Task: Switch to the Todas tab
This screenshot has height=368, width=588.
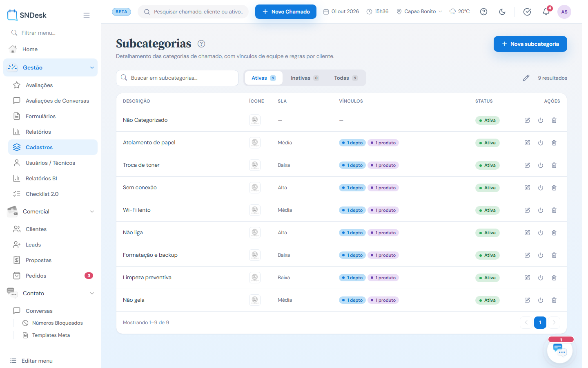Action: click(346, 78)
